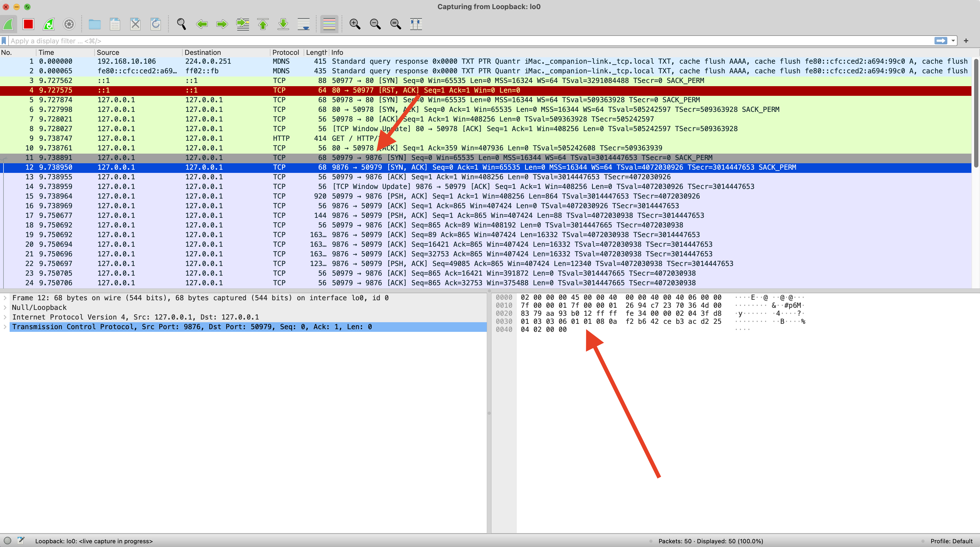Click hex offset 0020 row bytes
This screenshot has height=547, width=980.
pos(621,314)
